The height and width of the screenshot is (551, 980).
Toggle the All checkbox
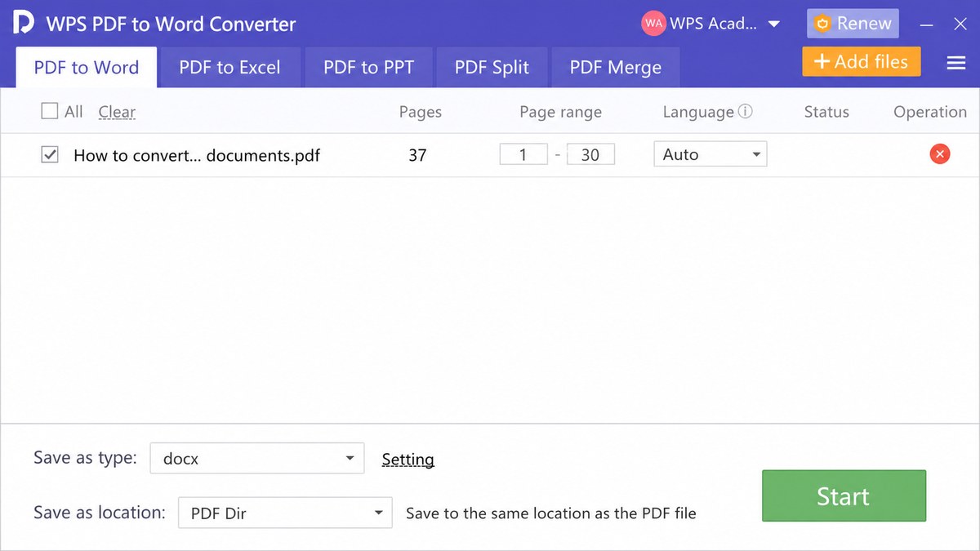click(x=50, y=111)
